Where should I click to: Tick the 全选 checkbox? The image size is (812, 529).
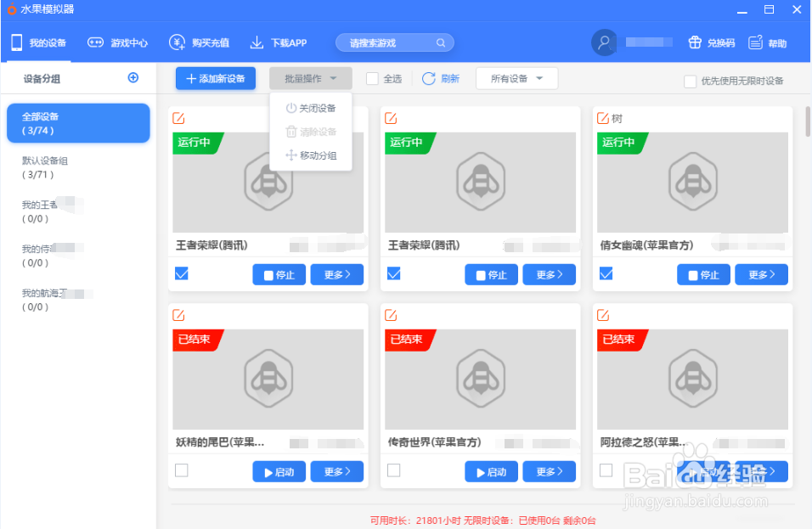pos(372,79)
